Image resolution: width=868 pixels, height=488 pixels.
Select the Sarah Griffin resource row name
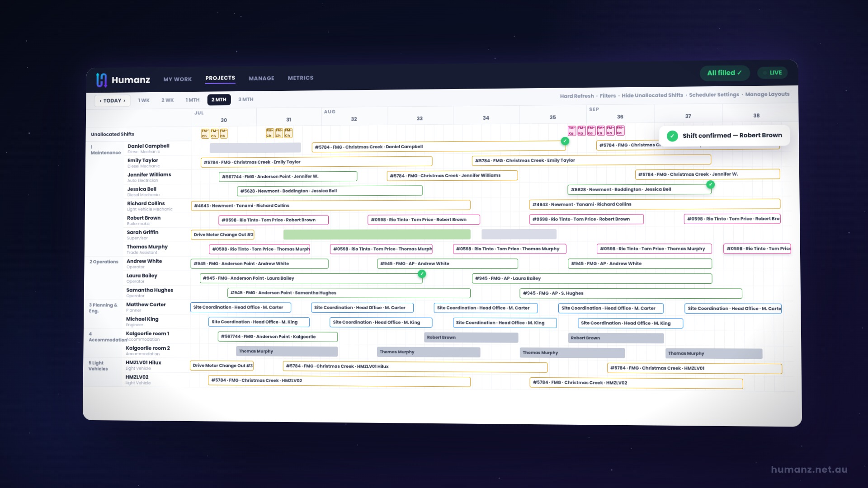pyautogui.click(x=142, y=232)
